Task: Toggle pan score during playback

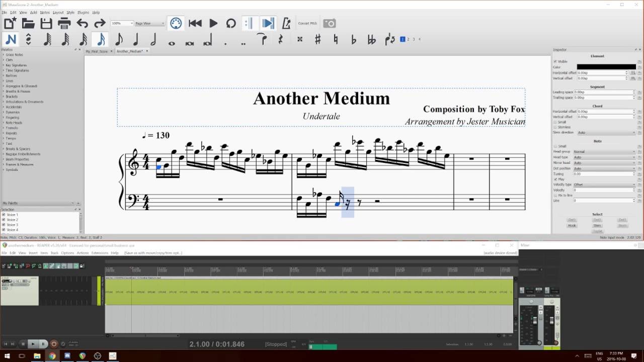Action: [268, 23]
